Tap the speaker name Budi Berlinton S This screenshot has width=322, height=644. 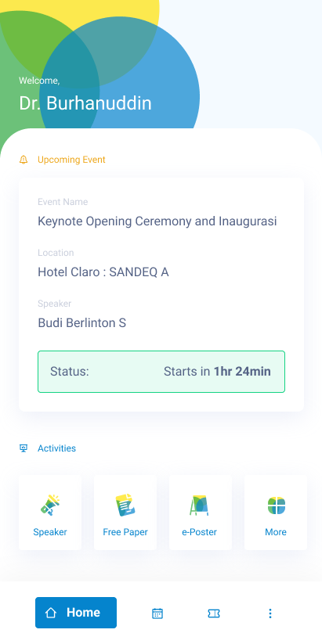(81, 323)
